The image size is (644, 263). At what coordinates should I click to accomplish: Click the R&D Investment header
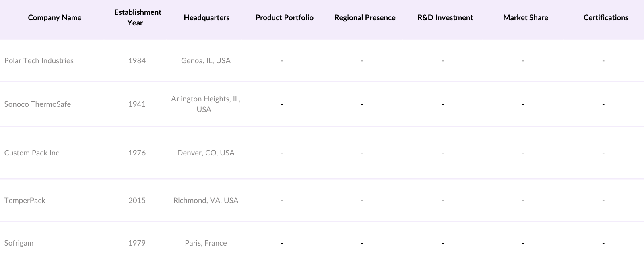(445, 18)
